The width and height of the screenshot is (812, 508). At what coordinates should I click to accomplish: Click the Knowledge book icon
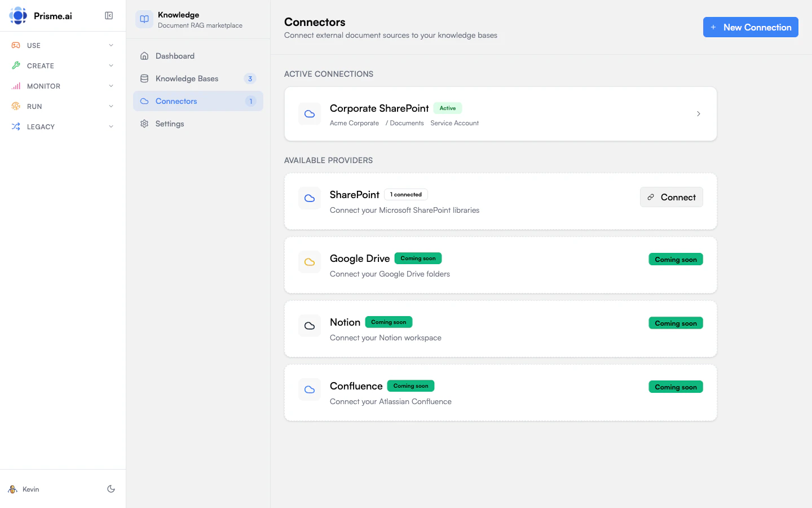pos(144,19)
